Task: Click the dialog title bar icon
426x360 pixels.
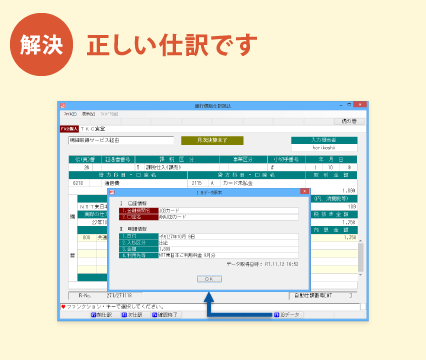Action: 112,192
